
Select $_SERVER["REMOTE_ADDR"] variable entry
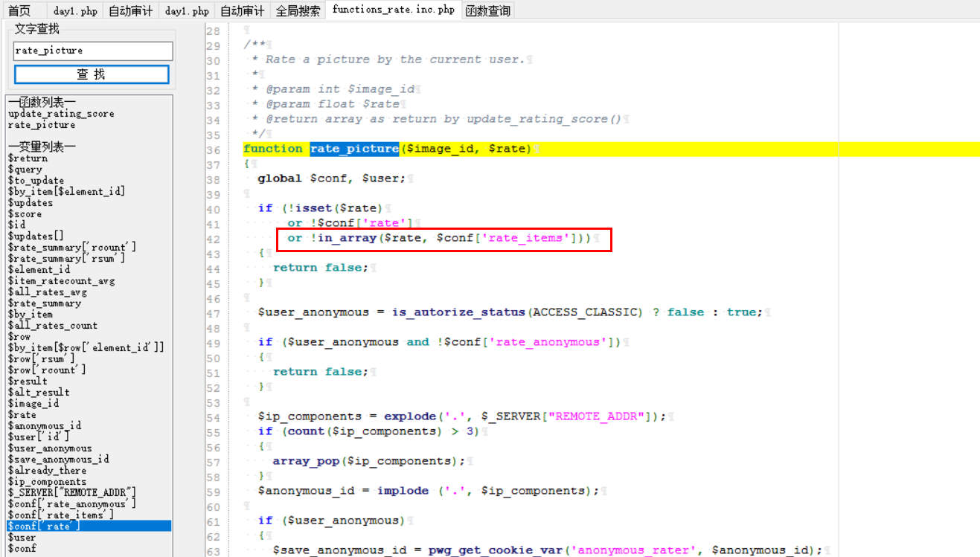tap(71, 493)
